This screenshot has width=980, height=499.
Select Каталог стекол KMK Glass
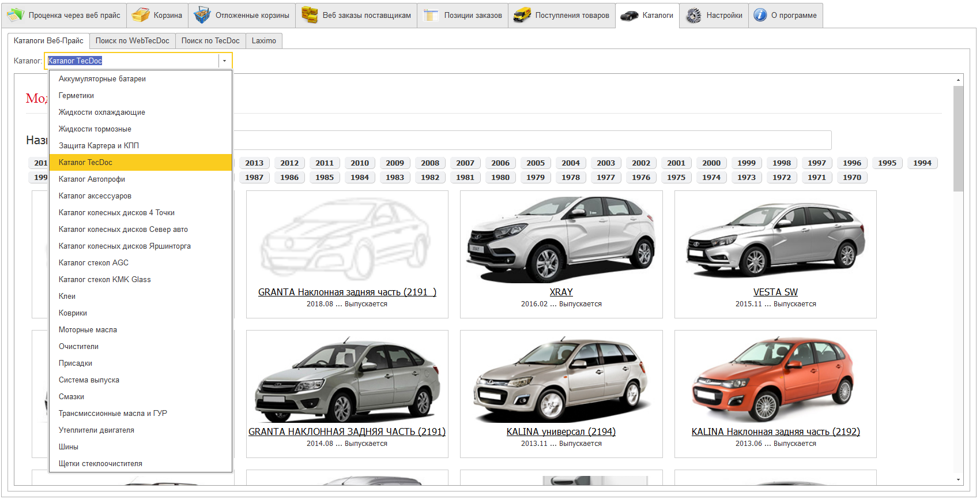click(x=141, y=280)
